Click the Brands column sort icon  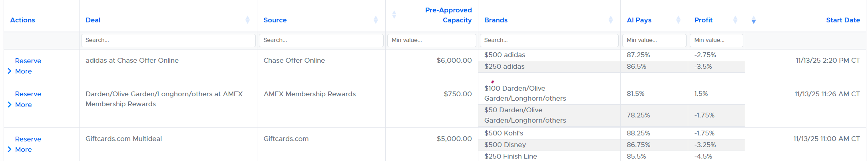611,20
